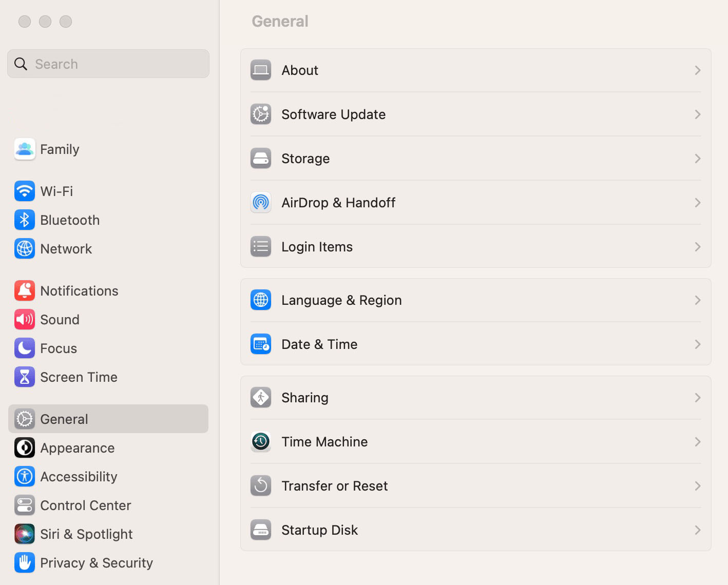The width and height of the screenshot is (728, 585).
Task: Select the Sound speaker icon
Action: click(x=25, y=320)
